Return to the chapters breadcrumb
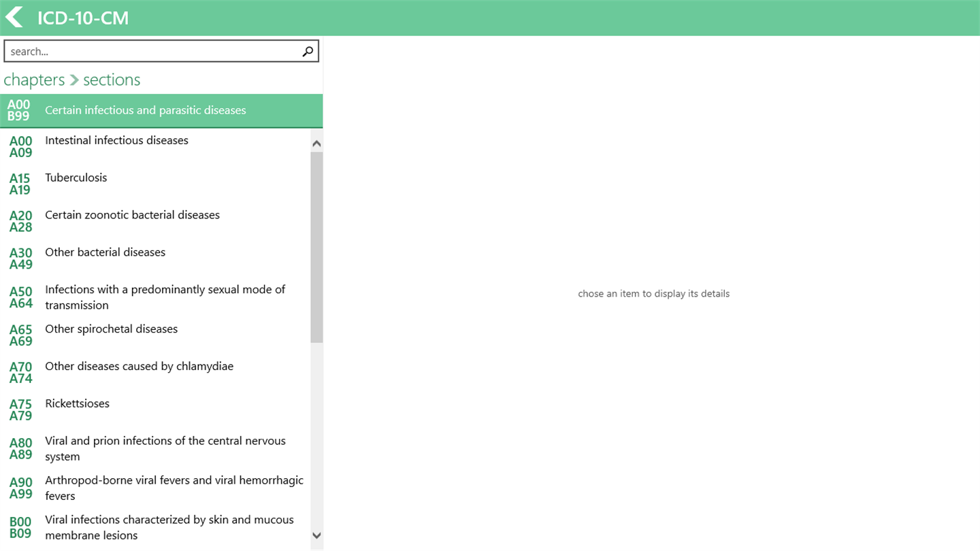The width and height of the screenshot is (980, 551). pos(34,80)
